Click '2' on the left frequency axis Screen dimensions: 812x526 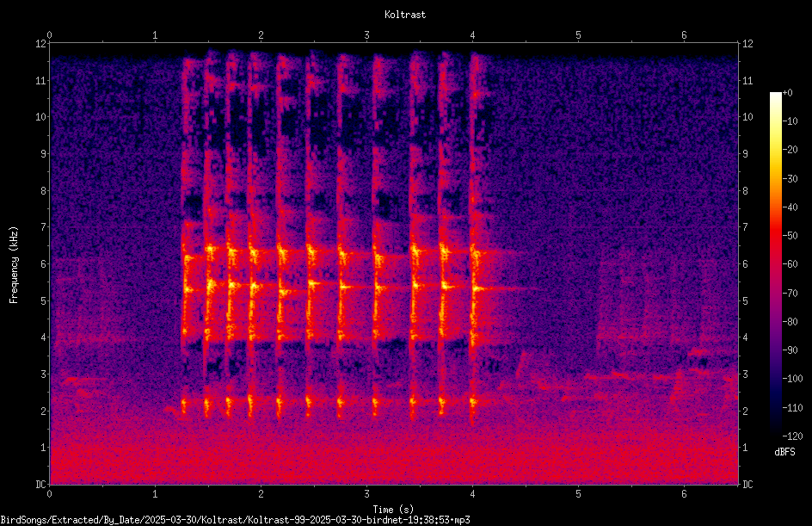click(x=44, y=411)
